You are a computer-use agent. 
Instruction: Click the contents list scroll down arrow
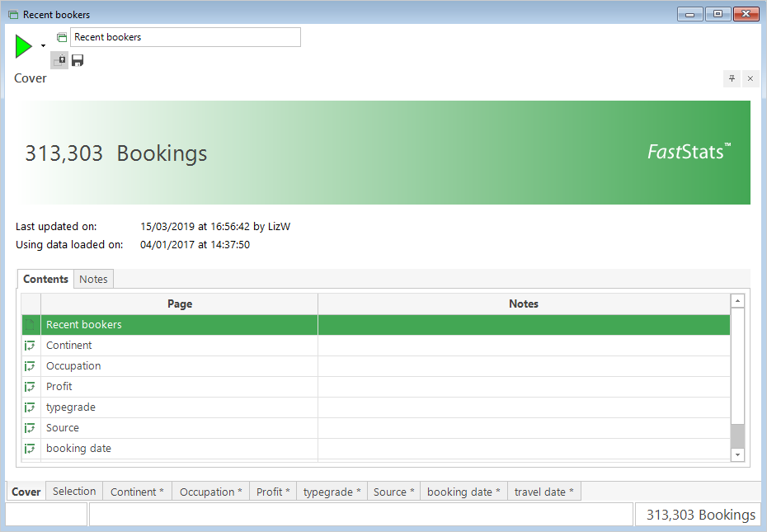[x=737, y=455]
